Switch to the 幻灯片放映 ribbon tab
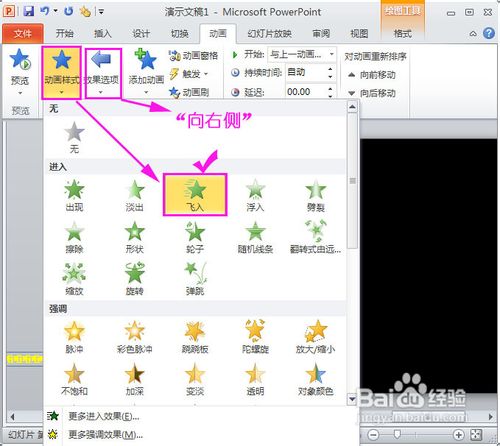This screenshot has width=500, height=446. (269, 33)
